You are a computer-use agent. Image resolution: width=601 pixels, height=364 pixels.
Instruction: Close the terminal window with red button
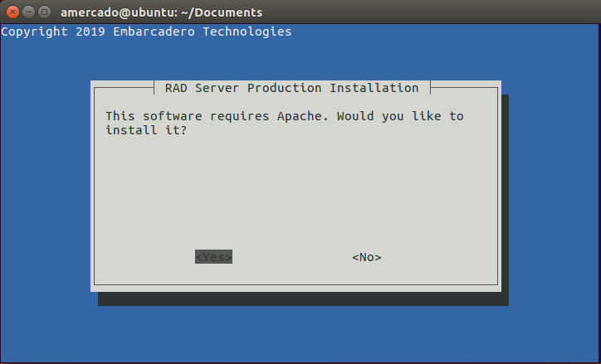coord(12,12)
